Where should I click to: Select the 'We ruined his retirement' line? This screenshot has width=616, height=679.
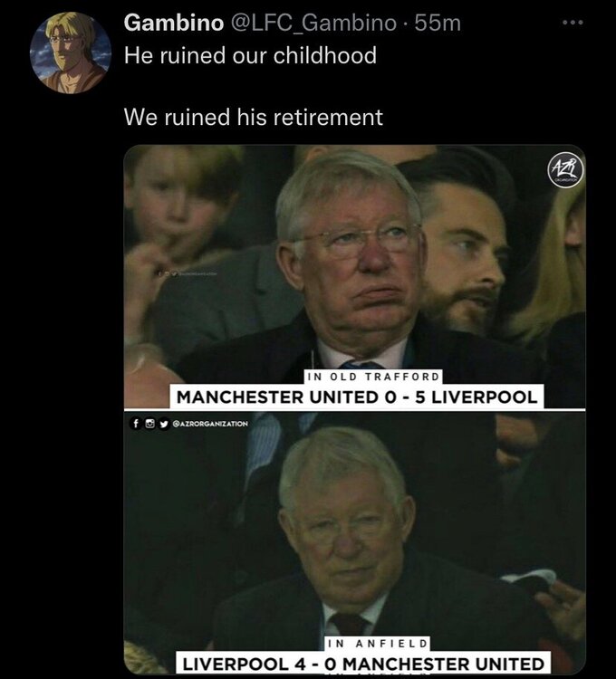coord(254,117)
